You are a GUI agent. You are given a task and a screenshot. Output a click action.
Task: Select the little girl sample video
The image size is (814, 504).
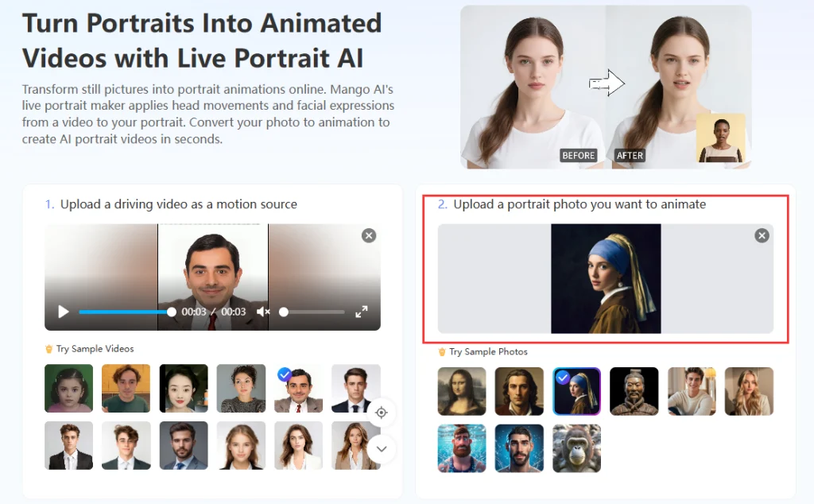point(69,389)
